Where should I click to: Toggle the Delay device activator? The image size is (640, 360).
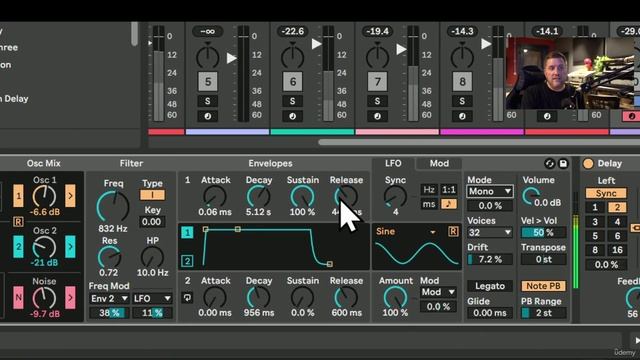click(x=588, y=164)
